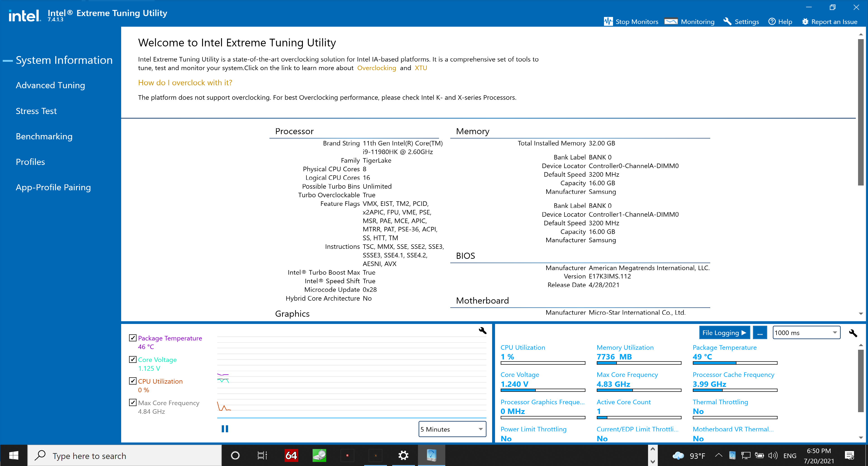Click the BIOS version E17K3IMS.112 text
The width and height of the screenshot is (868, 466).
point(610,276)
